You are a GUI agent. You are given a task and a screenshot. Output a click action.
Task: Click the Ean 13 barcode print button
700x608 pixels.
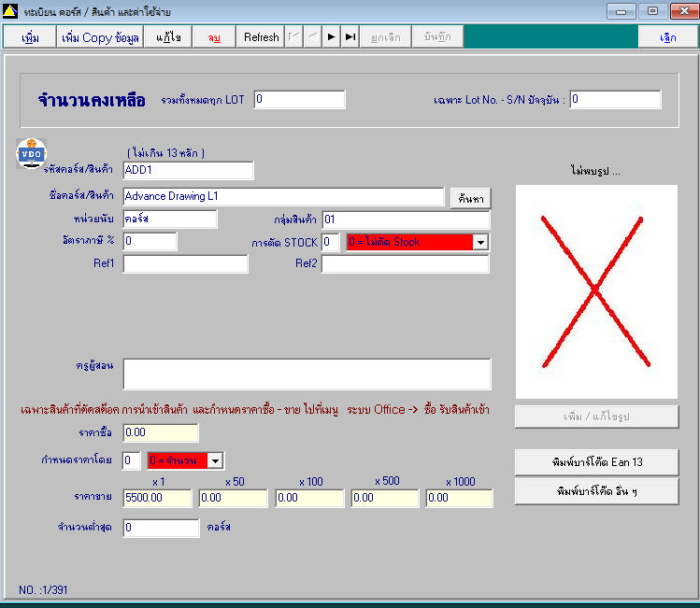pos(597,462)
